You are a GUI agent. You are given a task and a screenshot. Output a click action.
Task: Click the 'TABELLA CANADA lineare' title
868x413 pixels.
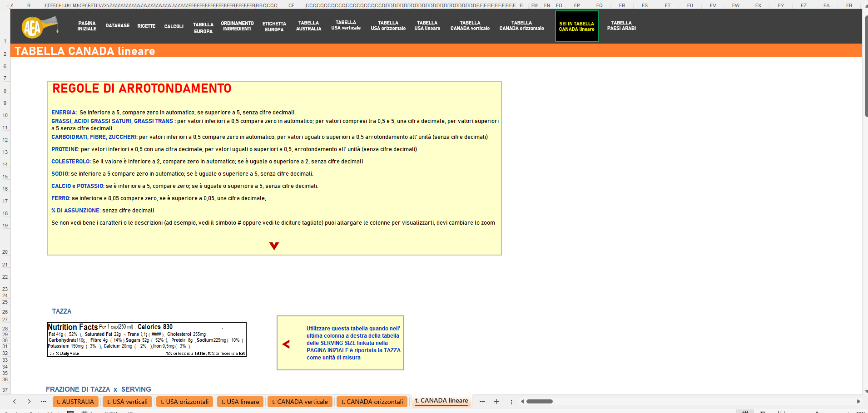click(85, 51)
